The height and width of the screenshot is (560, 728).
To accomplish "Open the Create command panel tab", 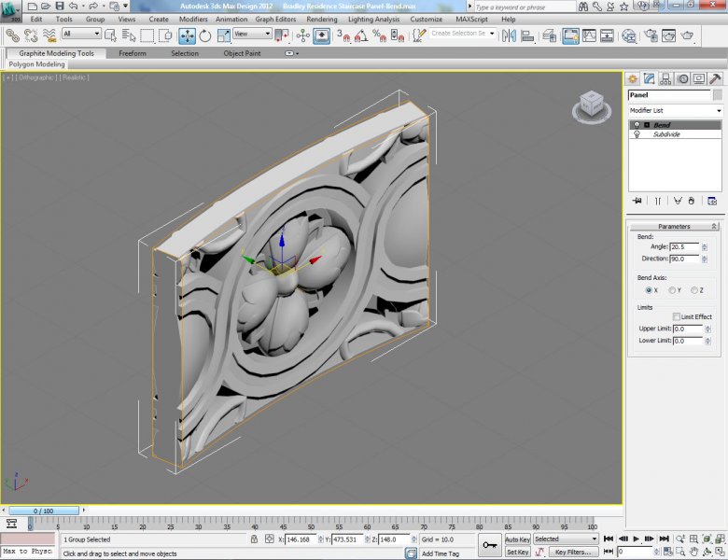I will point(633,79).
